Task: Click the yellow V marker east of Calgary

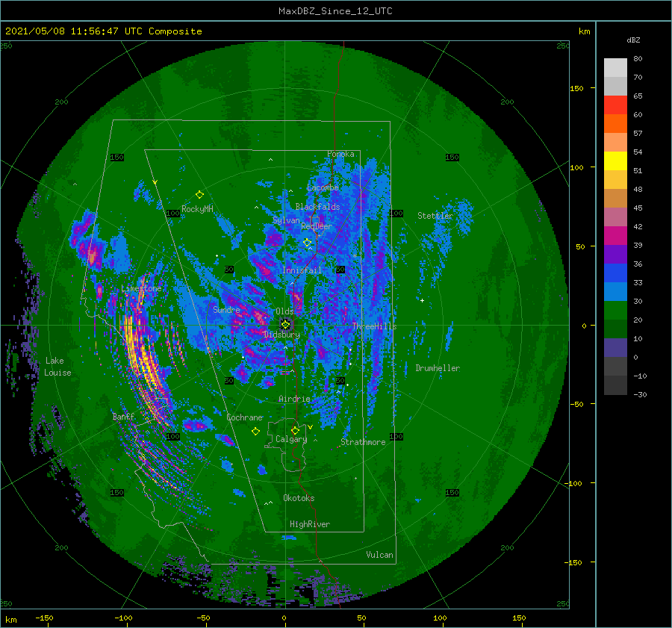Action: [310, 427]
